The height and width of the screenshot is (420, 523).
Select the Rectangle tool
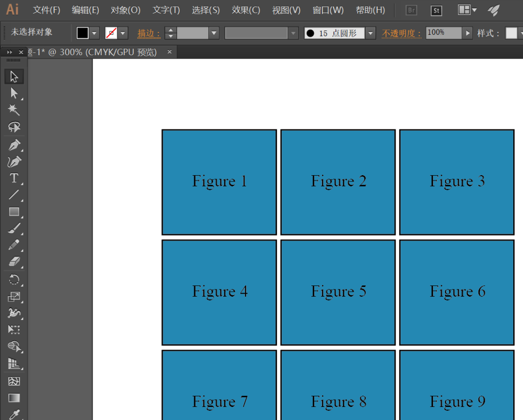(x=14, y=211)
